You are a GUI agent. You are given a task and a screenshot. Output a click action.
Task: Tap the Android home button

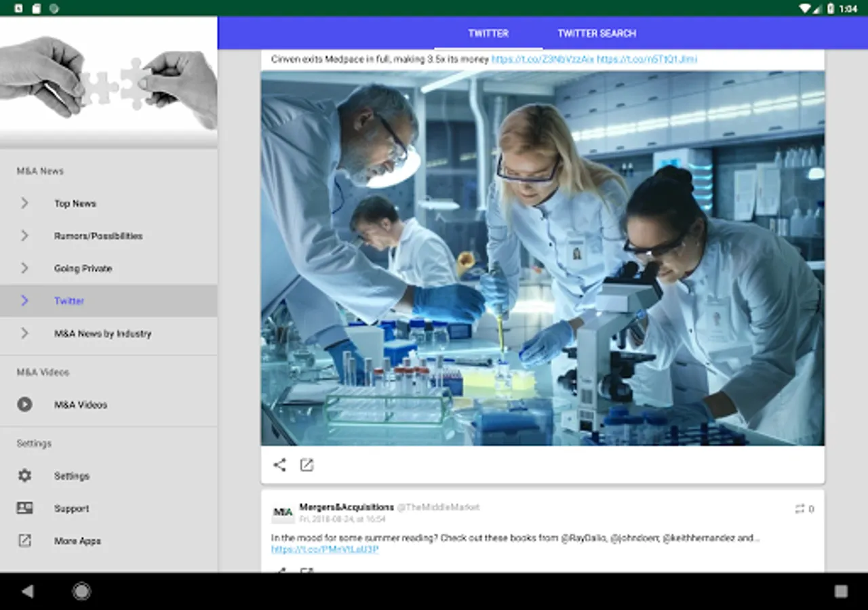tap(81, 592)
